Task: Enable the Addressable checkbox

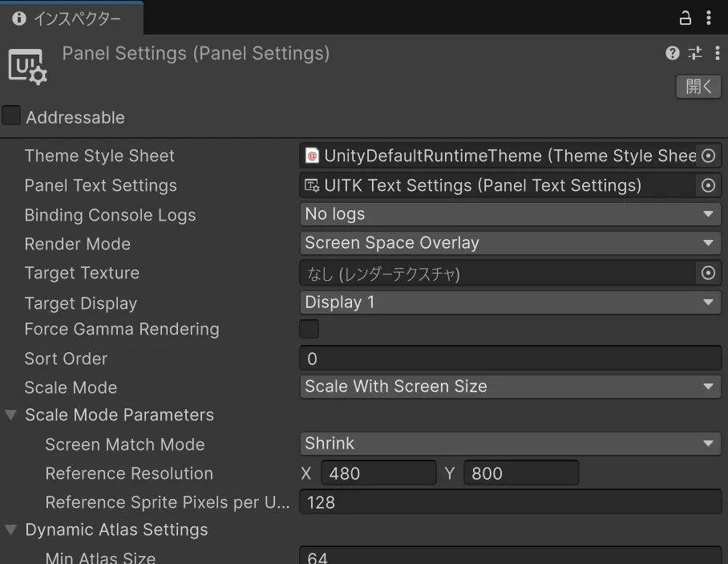Action: 11,116
